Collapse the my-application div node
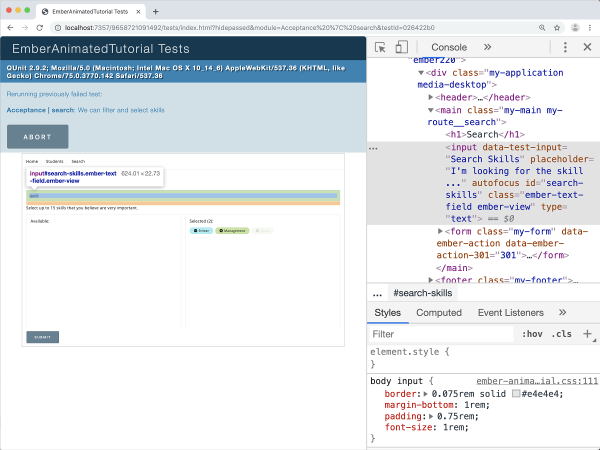This screenshot has width=600, height=450. 421,73
